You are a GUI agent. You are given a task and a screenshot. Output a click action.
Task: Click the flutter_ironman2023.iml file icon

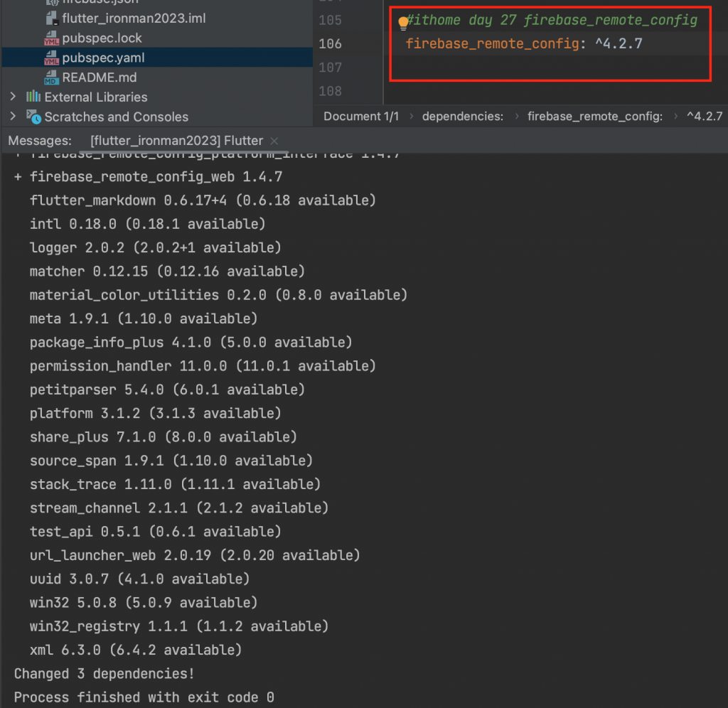(51, 18)
